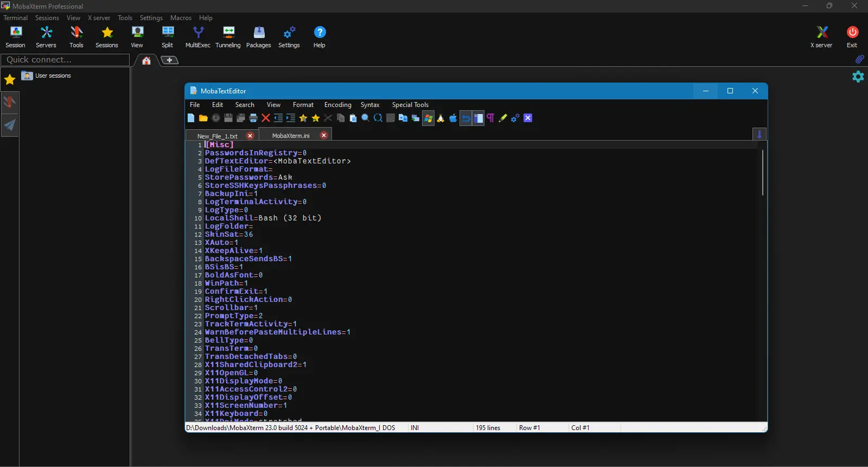
Task: Click the X server icon at top right
Action: 821,37
